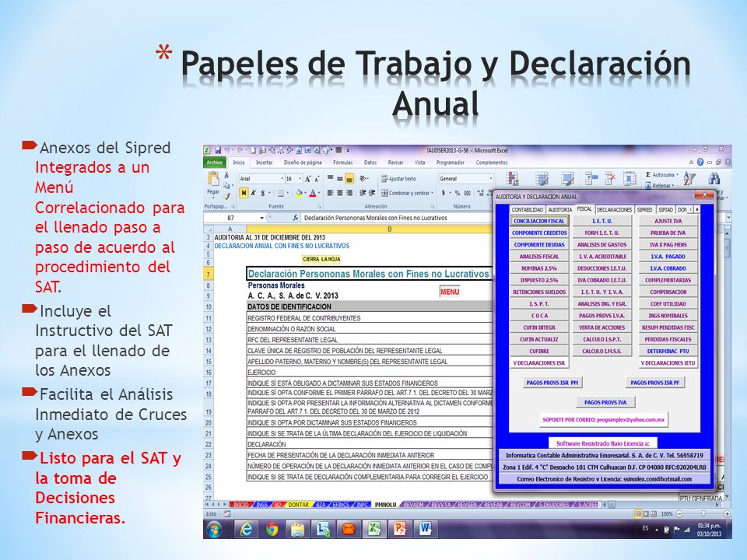
Task: Switch to the Programador ribbon tab
Action: point(451,163)
